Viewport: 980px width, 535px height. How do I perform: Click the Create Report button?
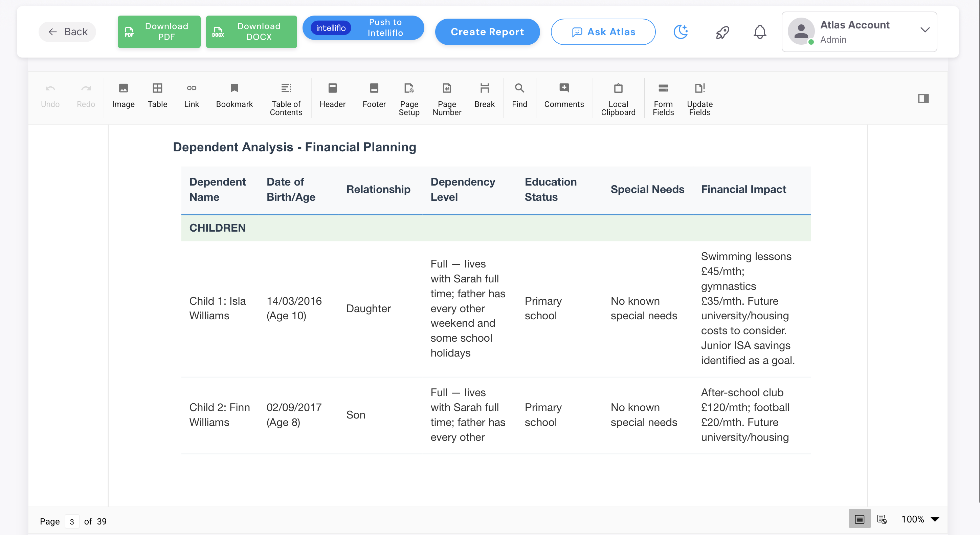[x=487, y=32]
